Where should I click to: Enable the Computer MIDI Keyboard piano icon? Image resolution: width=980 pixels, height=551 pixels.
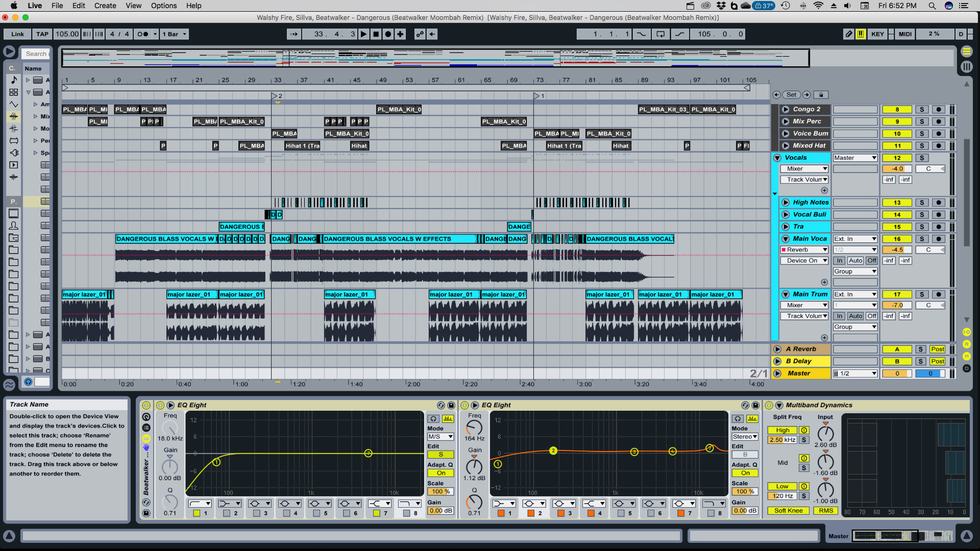click(x=861, y=34)
